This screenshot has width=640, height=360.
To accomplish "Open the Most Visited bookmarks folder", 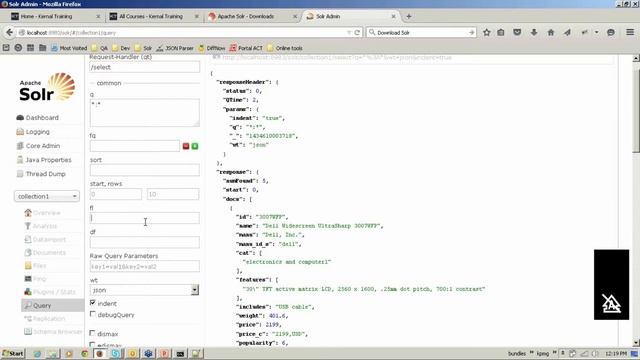I will tap(69, 48).
